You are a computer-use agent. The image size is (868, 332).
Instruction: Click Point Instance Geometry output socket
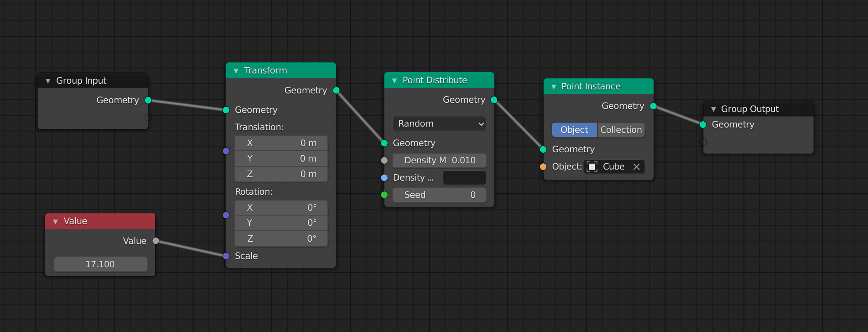point(653,106)
